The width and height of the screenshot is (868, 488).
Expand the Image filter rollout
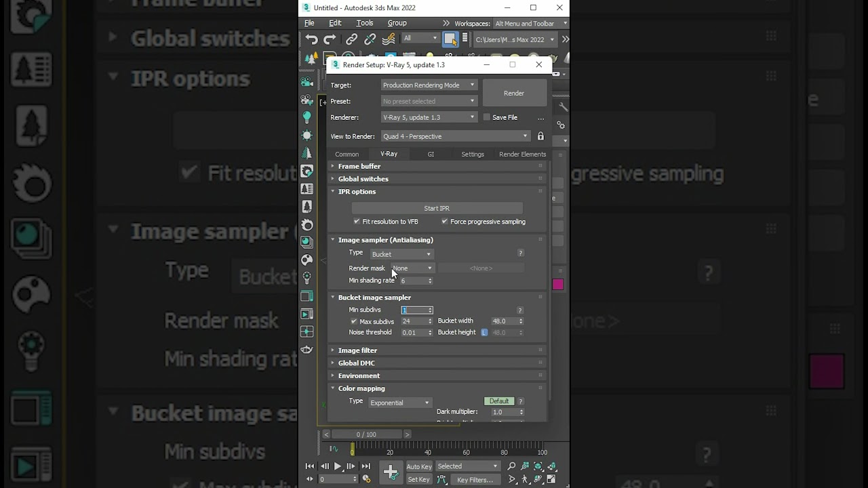point(357,350)
